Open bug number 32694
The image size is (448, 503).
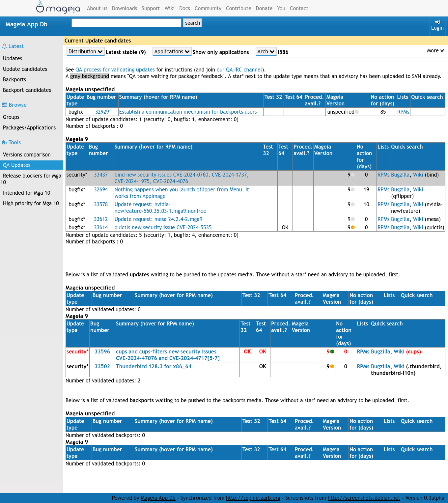[x=101, y=189]
